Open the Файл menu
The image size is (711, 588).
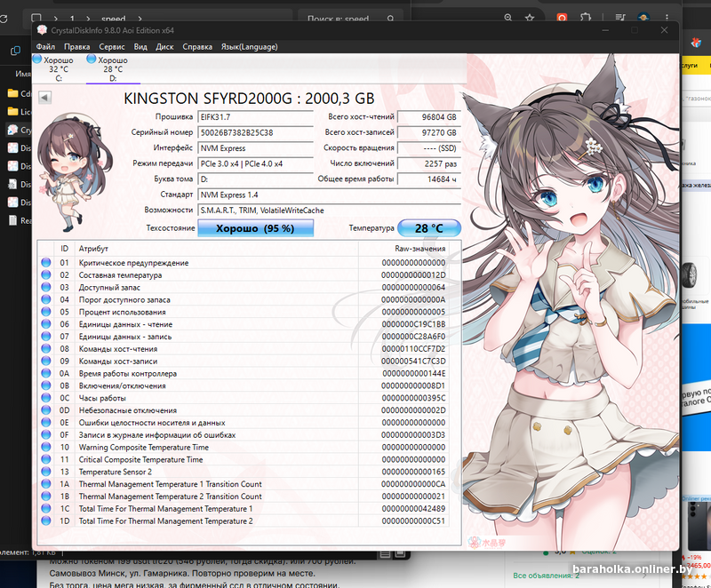(45, 47)
